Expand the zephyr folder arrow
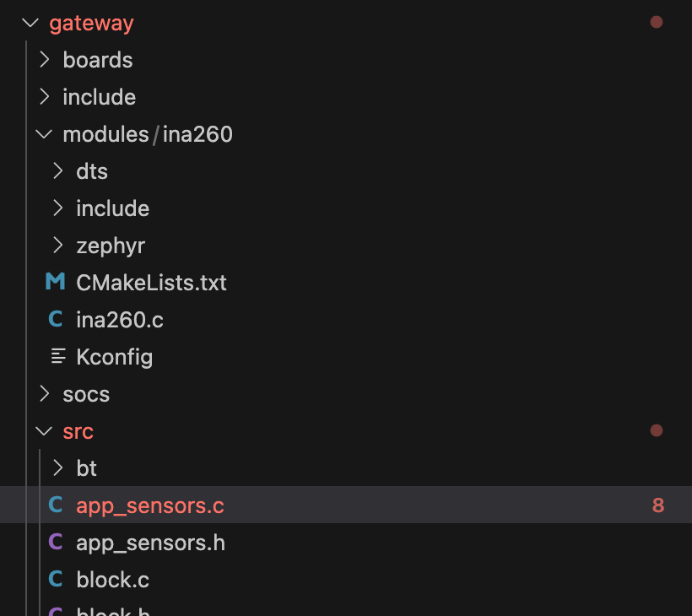Screen dimensions: 692x616 [x=57, y=245]
